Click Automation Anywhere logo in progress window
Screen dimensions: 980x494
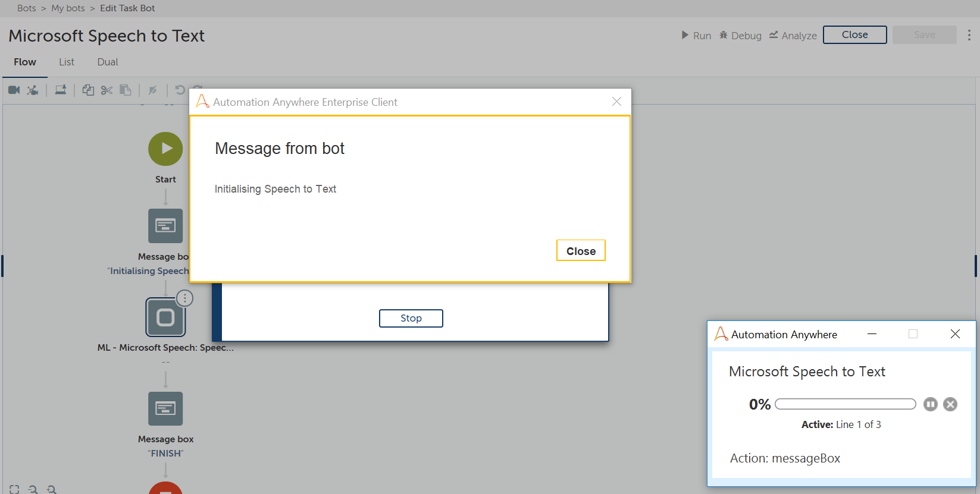click(721, 334)
